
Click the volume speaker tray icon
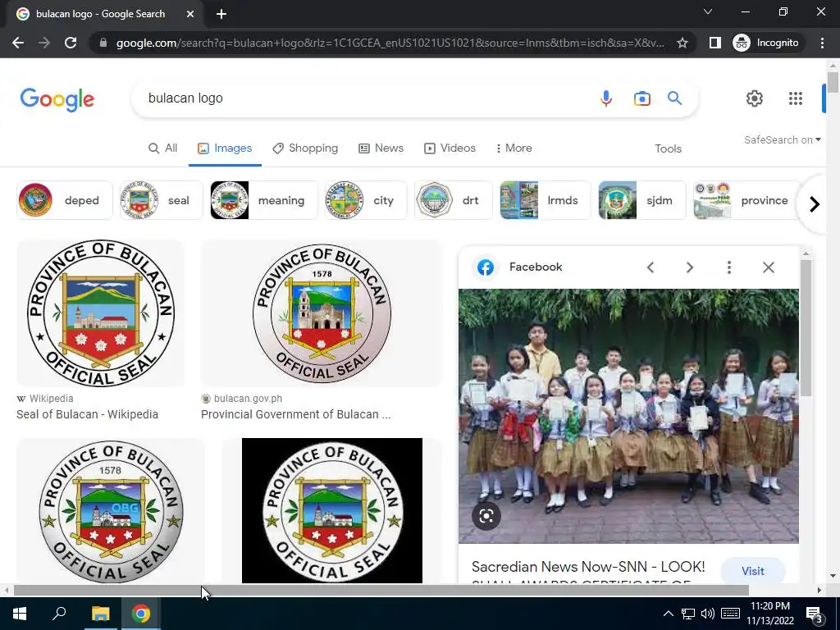(x=708, y=614)
